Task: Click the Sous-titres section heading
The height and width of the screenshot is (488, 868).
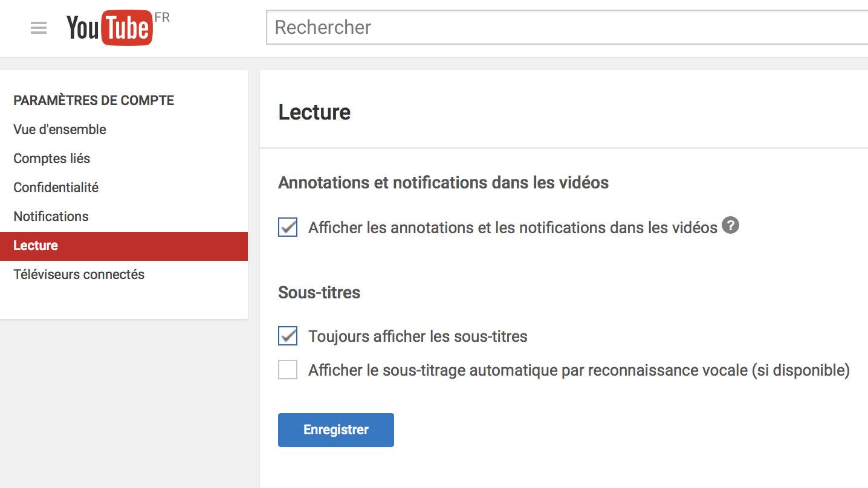Action: coord(319,293)
